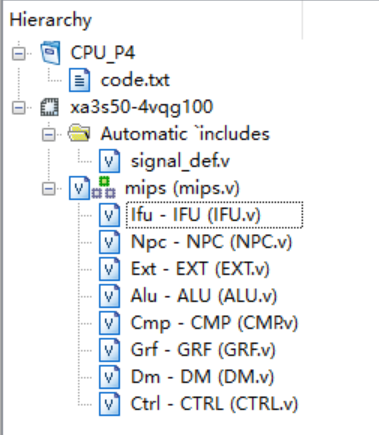Select Dm - DM (DM.v) entry
This screenshot has width=379, height=435.
[x=202, y=377]
